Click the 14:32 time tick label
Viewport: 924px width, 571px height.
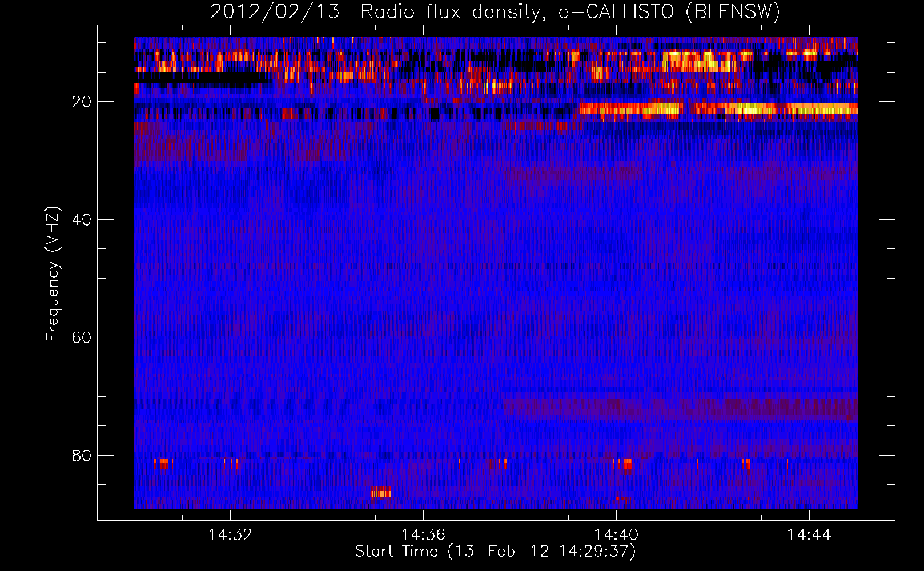click(230, 535)
